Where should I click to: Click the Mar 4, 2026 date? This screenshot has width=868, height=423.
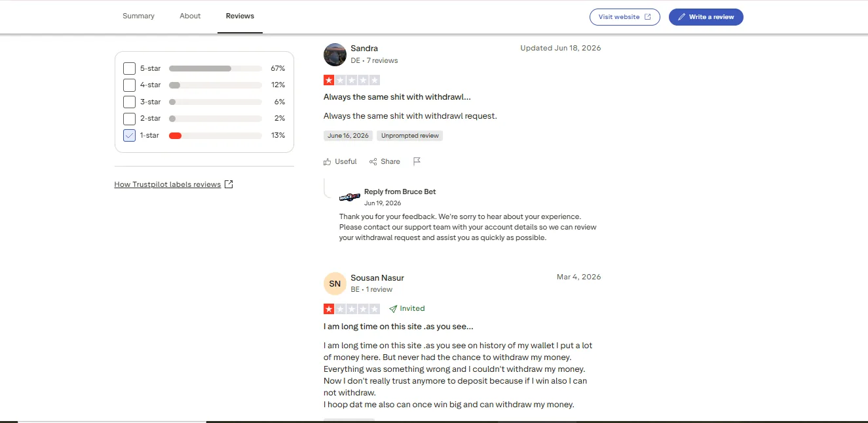578,277
